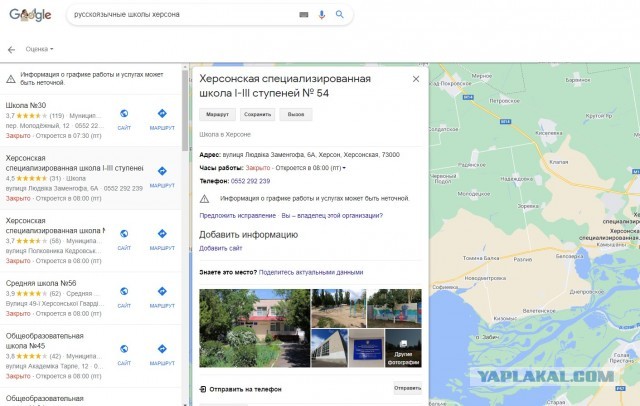Click the Предложить исправление link
640x406 pixels.
pyautogui.click(x=238, y=215)
